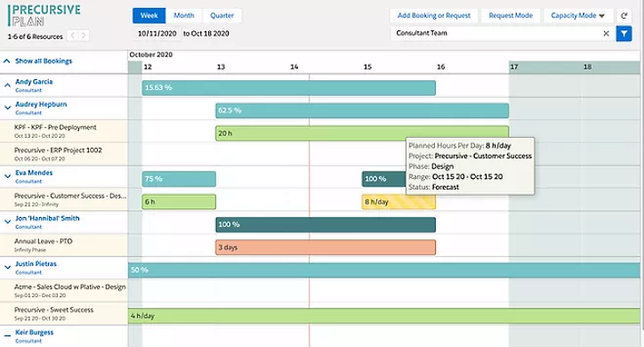
Task: Collapse Eva Mendes' bookings chevron
Action: point(7,176)
